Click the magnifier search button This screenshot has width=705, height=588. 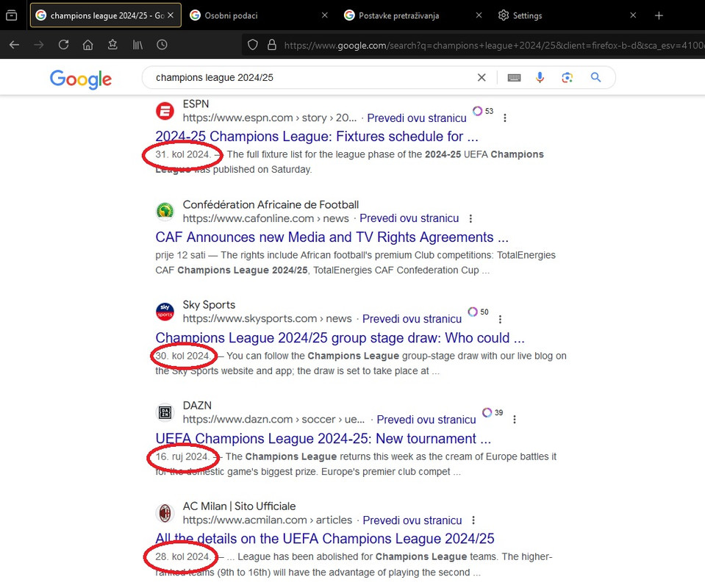click(x=595, y=77)
